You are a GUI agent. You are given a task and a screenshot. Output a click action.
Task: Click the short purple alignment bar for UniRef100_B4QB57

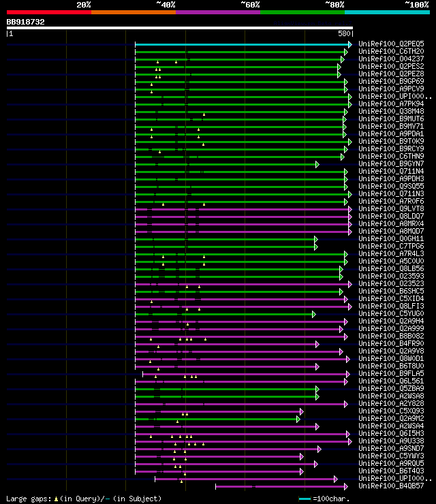click(x=281, y=487)
